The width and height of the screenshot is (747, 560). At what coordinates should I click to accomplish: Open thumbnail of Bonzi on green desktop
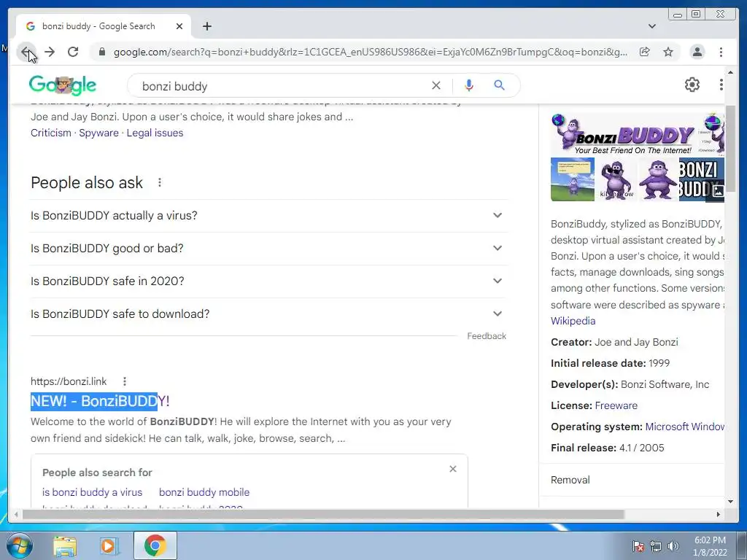point(573,179)
